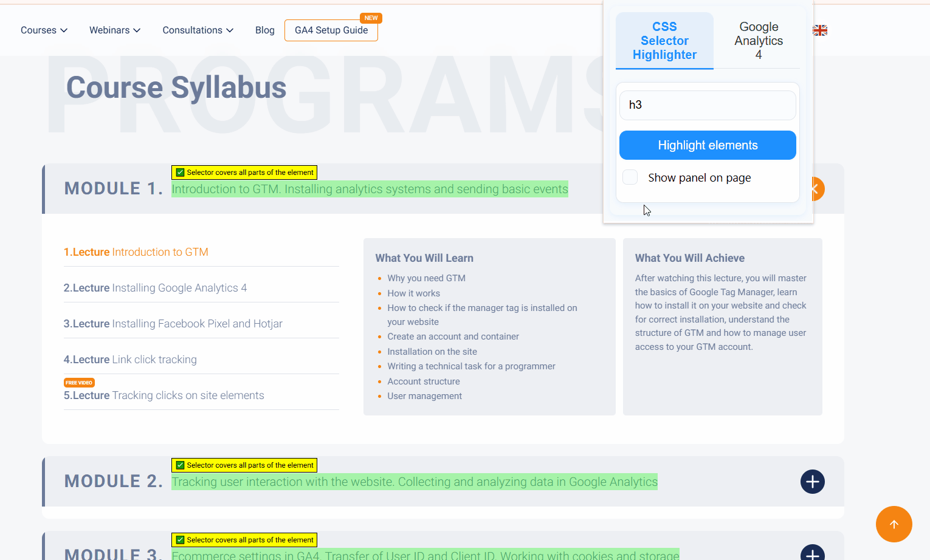Focus the CSS selector input field
This screenshot has width=930, height=560.
tap(708, 105)
